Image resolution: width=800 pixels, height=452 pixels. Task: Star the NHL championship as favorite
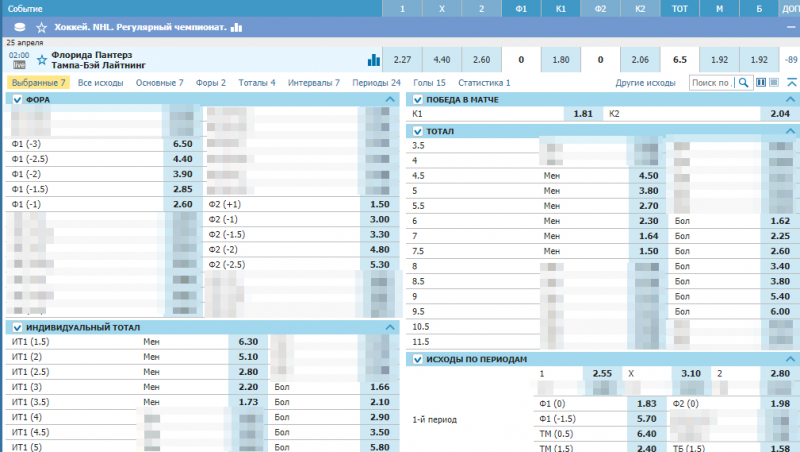coord(41,28)
